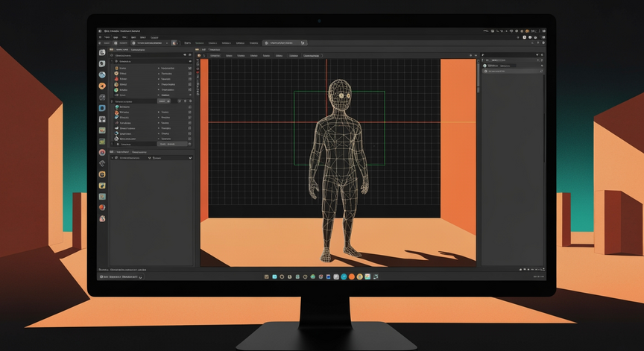Click the teal round icon in properties panel
This screenshot has height=351, width=644.
[485, 66]
